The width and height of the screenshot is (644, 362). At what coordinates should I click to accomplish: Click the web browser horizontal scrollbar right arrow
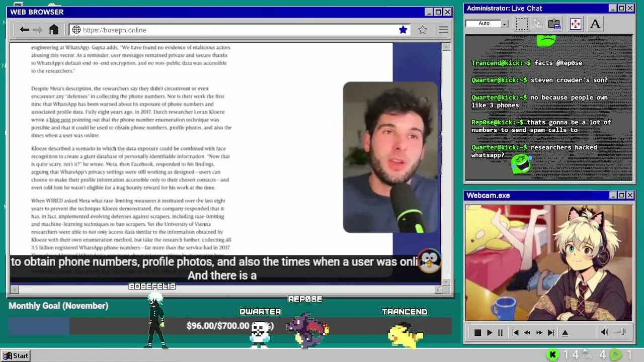click(x=438, y=290)
